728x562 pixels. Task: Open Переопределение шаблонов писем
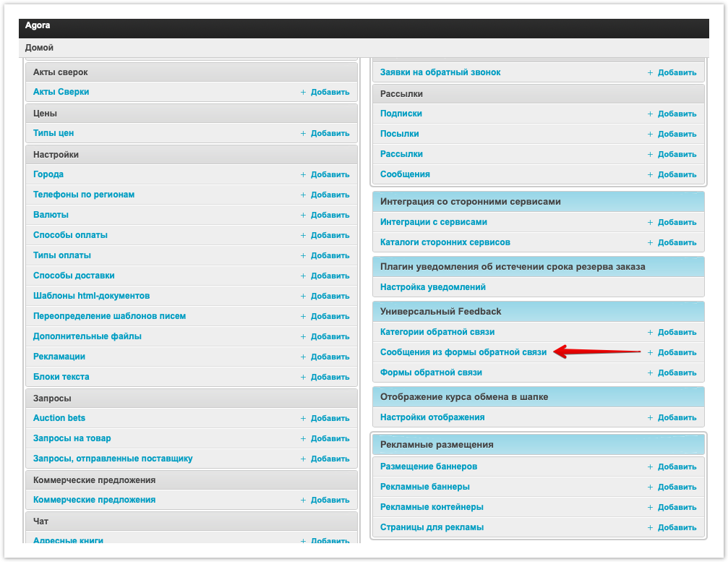pyautogui.click(x=109, y=316)
